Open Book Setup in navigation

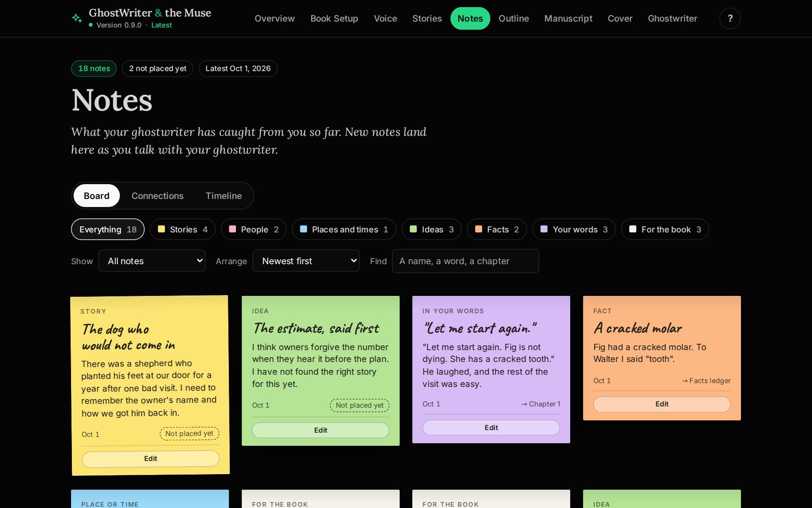coord(334,19)
